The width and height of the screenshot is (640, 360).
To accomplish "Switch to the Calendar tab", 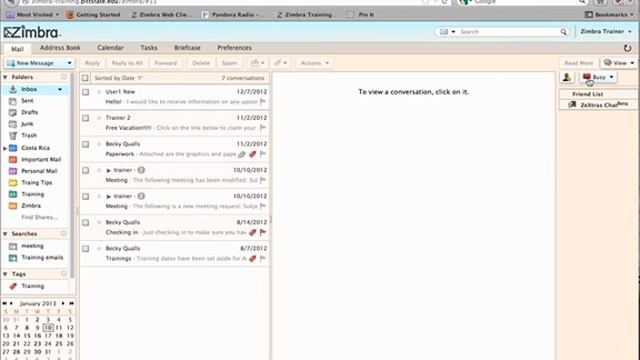I will (x=110, y=48).
